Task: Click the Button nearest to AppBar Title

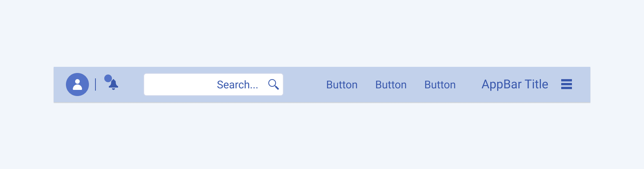Action: tap(440, 84)
